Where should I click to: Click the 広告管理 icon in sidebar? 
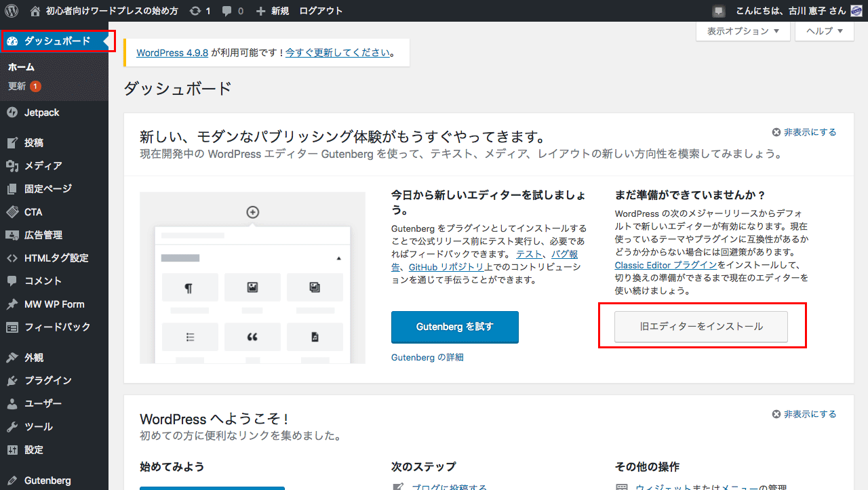click(12, 234)
